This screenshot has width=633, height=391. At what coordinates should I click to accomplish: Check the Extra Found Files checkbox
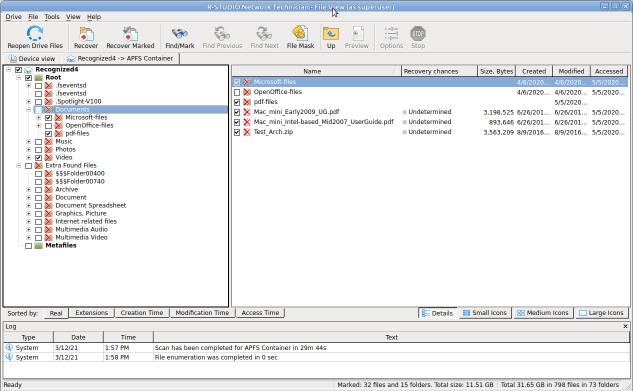coord(28,166)
